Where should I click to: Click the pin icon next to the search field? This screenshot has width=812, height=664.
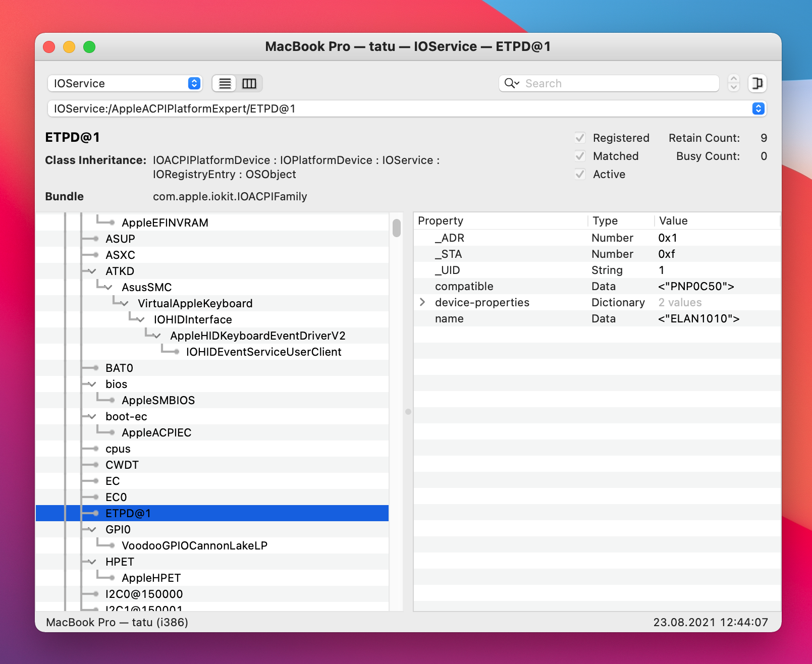pos(757,83)
